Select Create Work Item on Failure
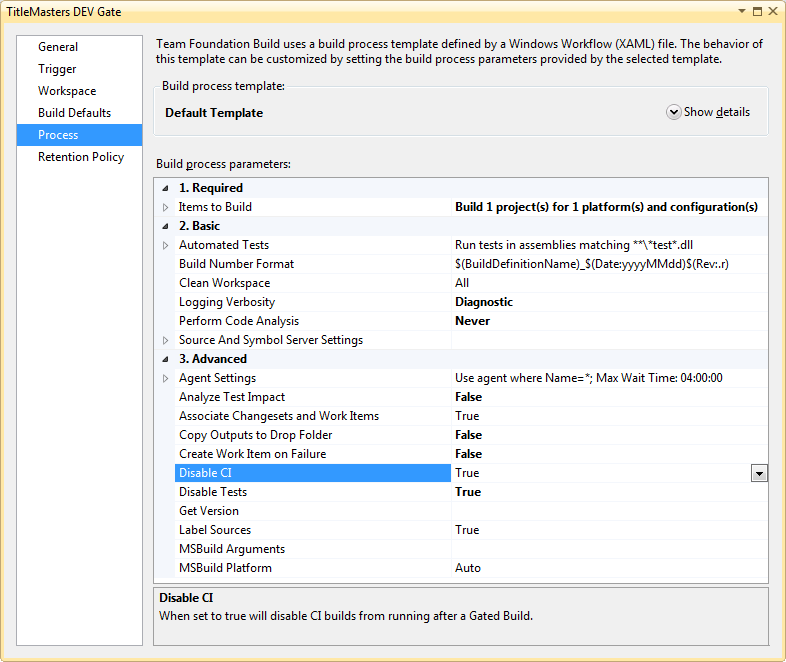The image size is (786, 662). [313, 455]
